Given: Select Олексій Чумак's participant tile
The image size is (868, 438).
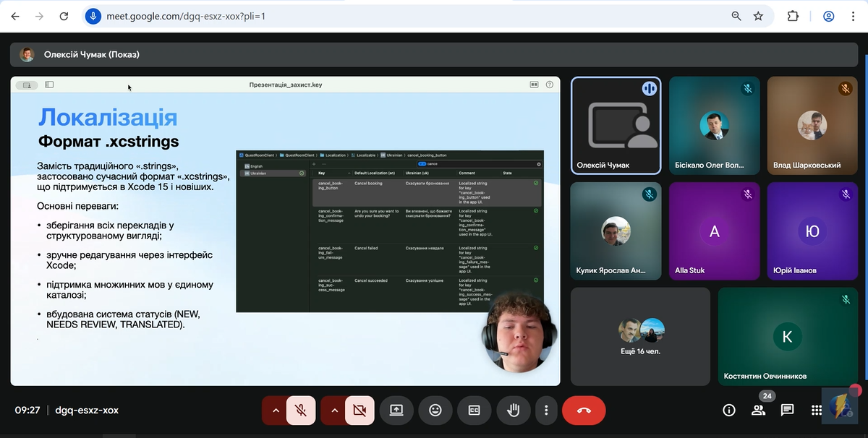Looking at the screenshot, I should (x=616, y=126).
